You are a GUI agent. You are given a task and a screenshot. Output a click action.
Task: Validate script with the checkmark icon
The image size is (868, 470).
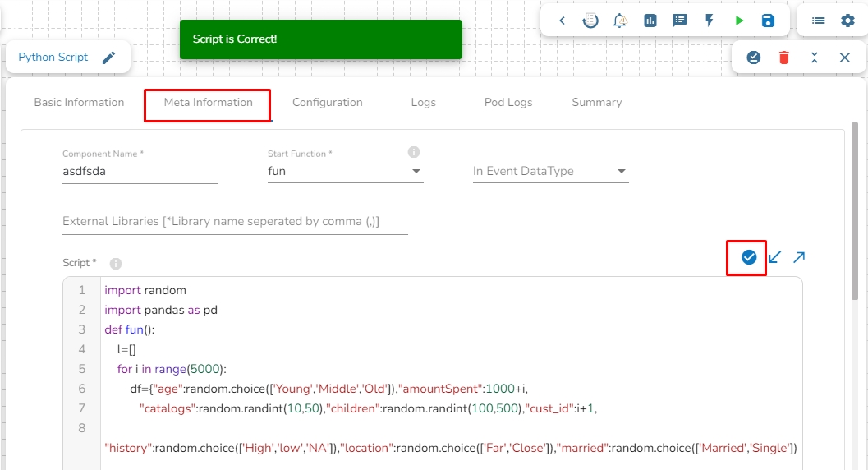click(748, 257)
